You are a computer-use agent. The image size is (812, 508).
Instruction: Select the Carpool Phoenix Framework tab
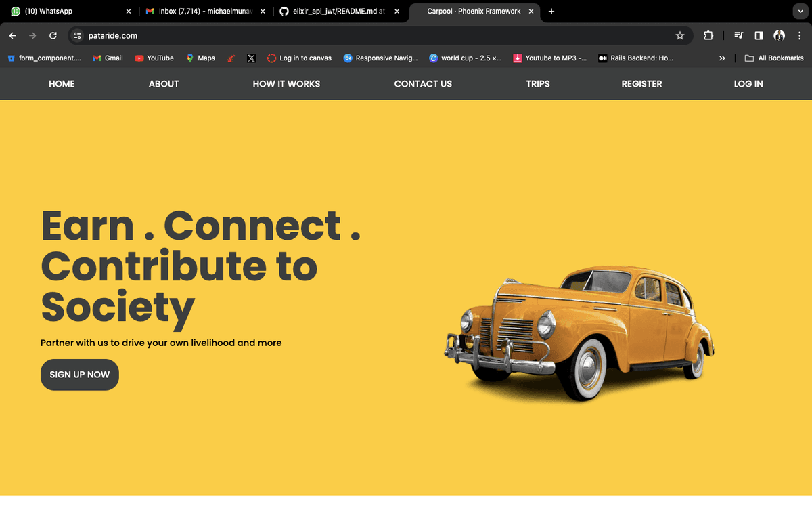coord(474,12)
